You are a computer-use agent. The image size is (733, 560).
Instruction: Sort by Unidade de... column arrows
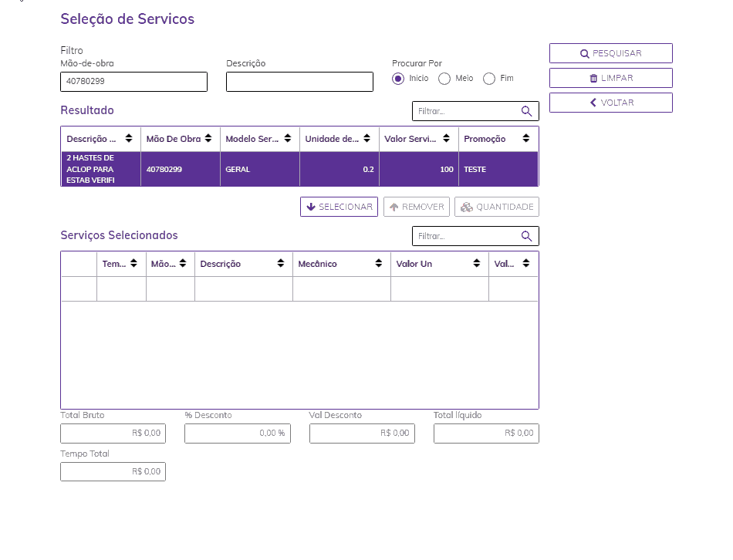[x=367, y=138]
